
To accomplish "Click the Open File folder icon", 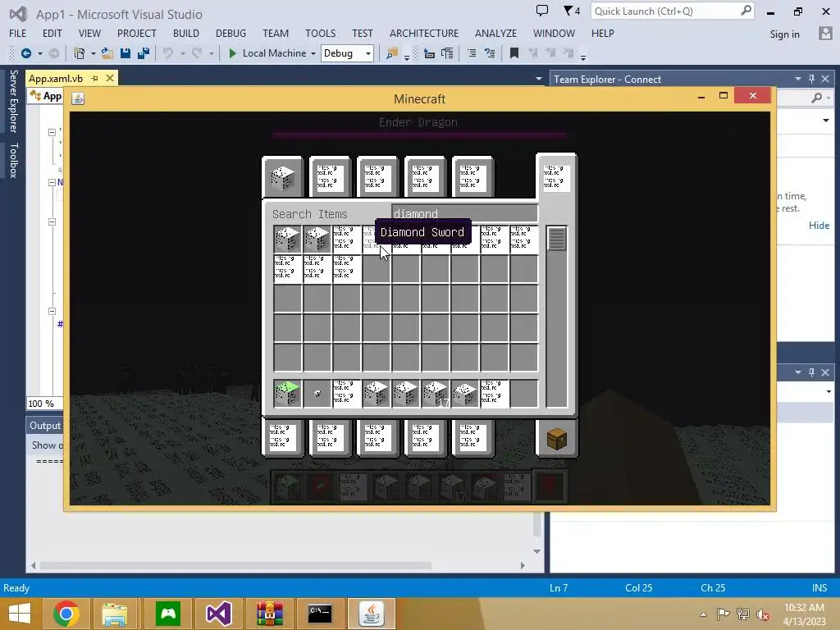I will [107, 53].
